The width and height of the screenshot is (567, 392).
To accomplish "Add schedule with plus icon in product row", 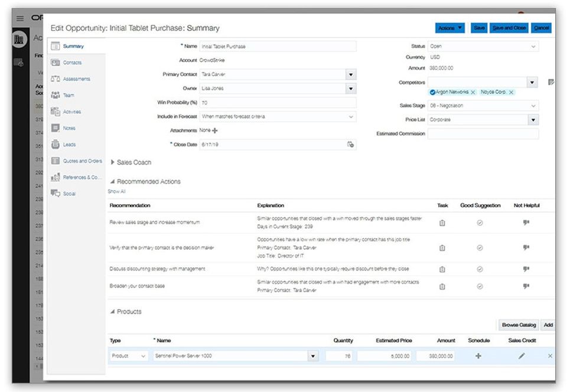I will pos(478,356).
